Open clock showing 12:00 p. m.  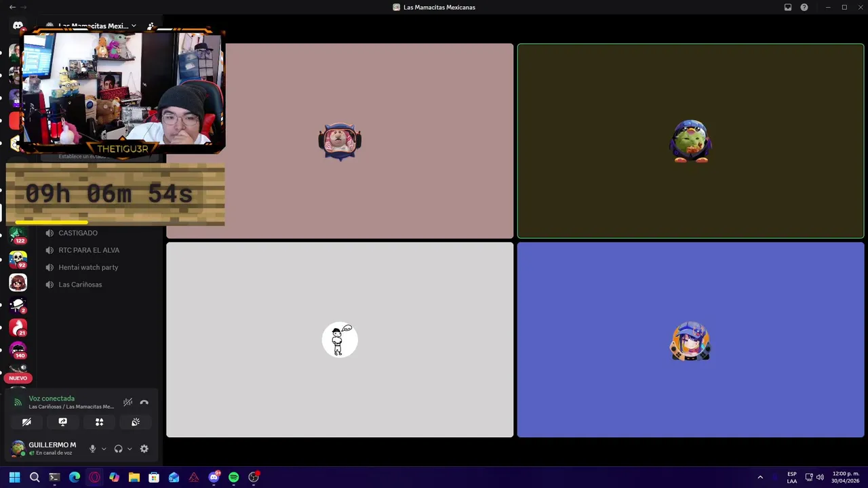845,477
